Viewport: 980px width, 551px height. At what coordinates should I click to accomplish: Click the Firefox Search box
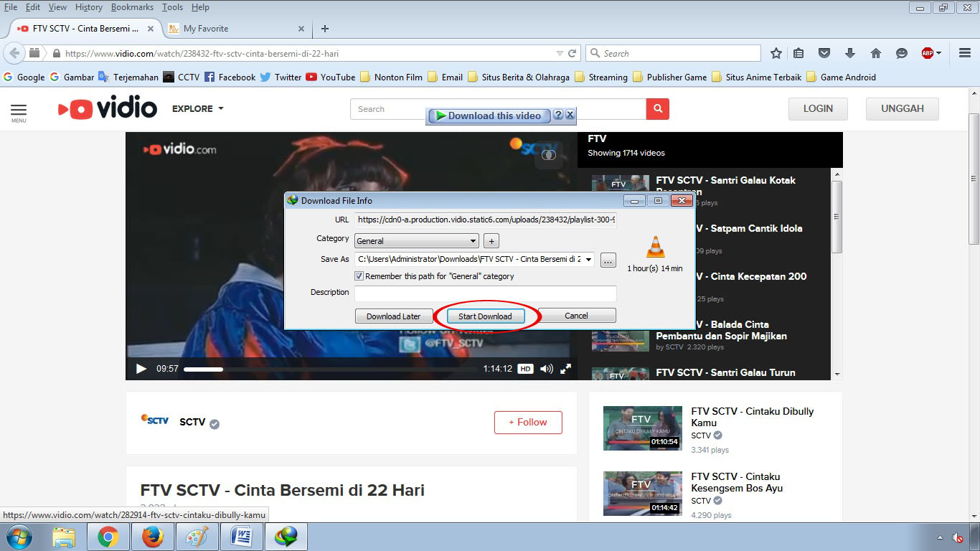[x=673, y=53]
